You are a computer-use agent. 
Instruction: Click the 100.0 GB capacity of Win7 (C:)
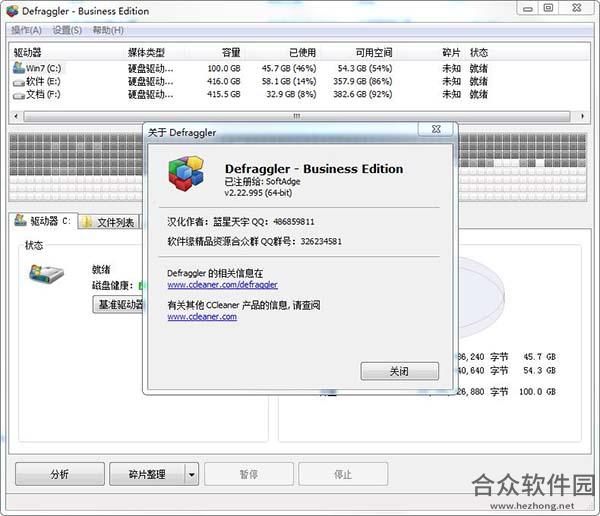[x=224, y=69]
